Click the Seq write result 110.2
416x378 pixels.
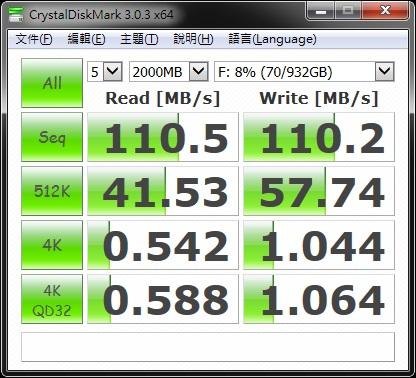tap(319, 137)
